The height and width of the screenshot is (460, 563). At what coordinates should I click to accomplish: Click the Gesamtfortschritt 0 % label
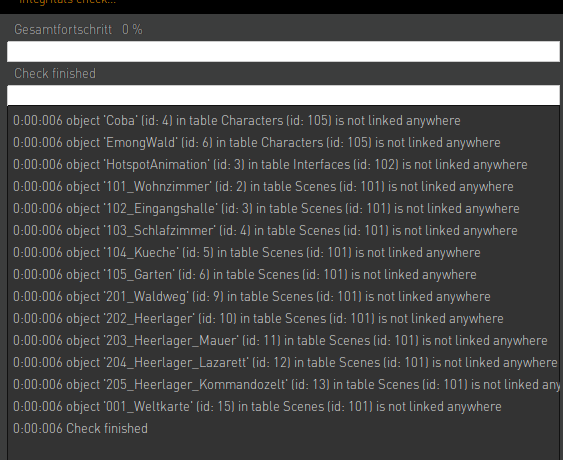point(78,29)
